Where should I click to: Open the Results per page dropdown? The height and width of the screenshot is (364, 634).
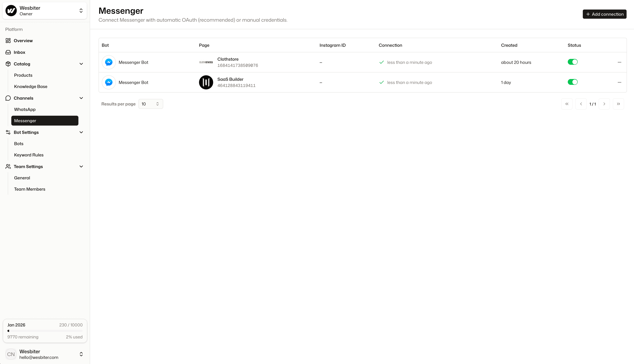(150, 104)
